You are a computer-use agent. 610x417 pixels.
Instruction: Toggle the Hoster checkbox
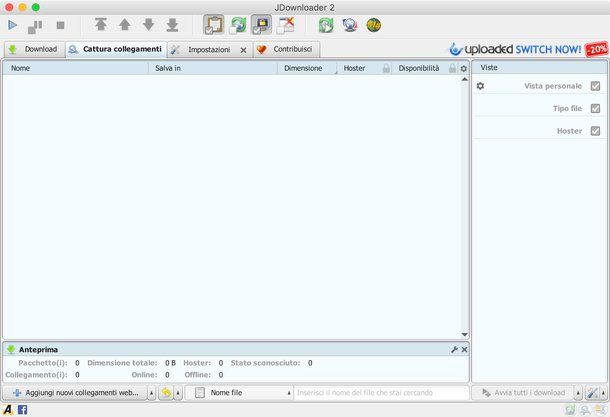(x=596, y=131)
